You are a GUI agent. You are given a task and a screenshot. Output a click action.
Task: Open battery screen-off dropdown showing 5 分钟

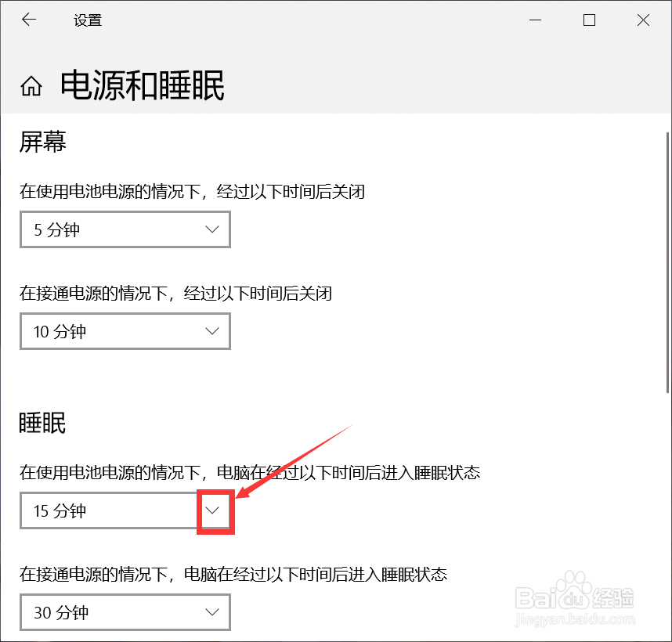(x=125, y=229)
